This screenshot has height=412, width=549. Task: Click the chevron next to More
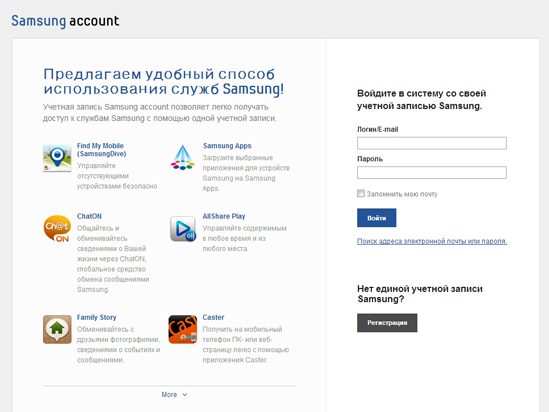(x=185, y=395)
